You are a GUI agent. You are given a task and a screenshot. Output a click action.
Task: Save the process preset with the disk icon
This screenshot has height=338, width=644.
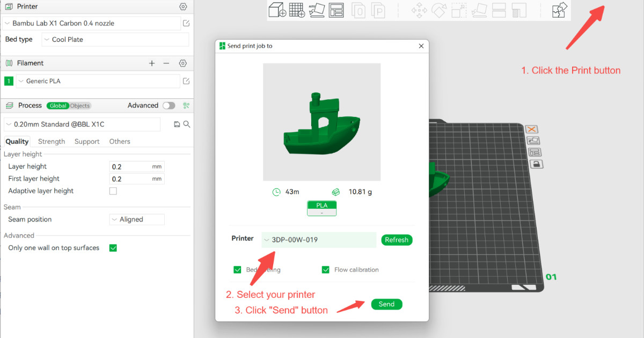[177, 124]
